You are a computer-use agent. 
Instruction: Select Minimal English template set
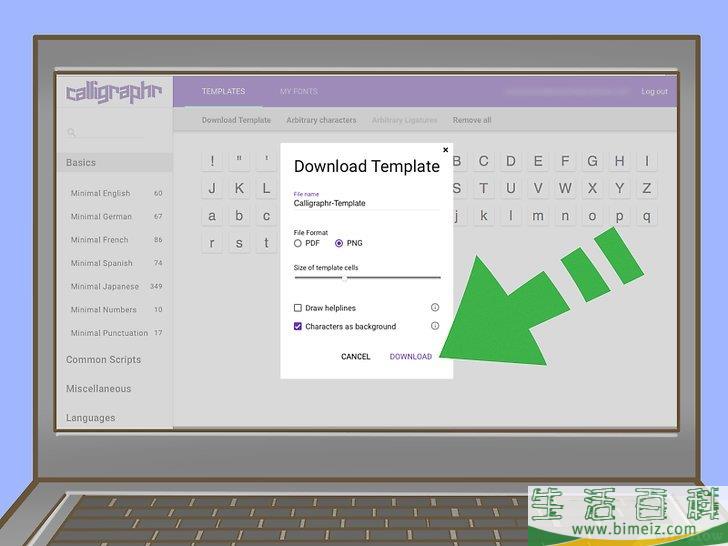click(x=116, y=193)
